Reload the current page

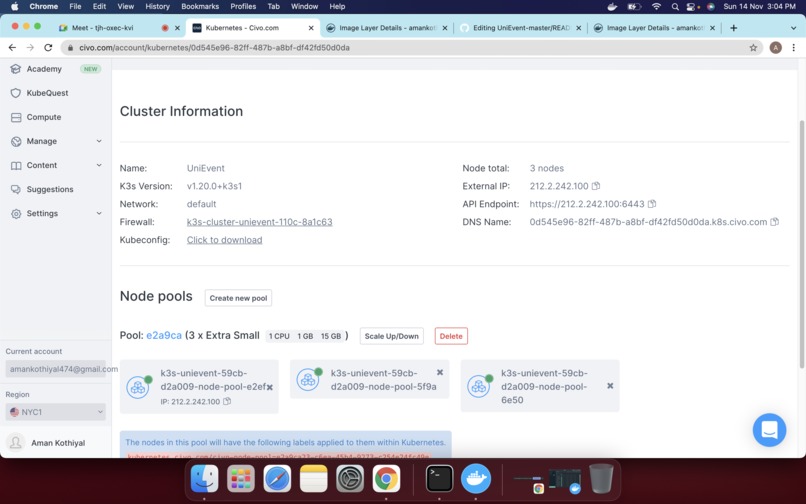click(48, 47)
